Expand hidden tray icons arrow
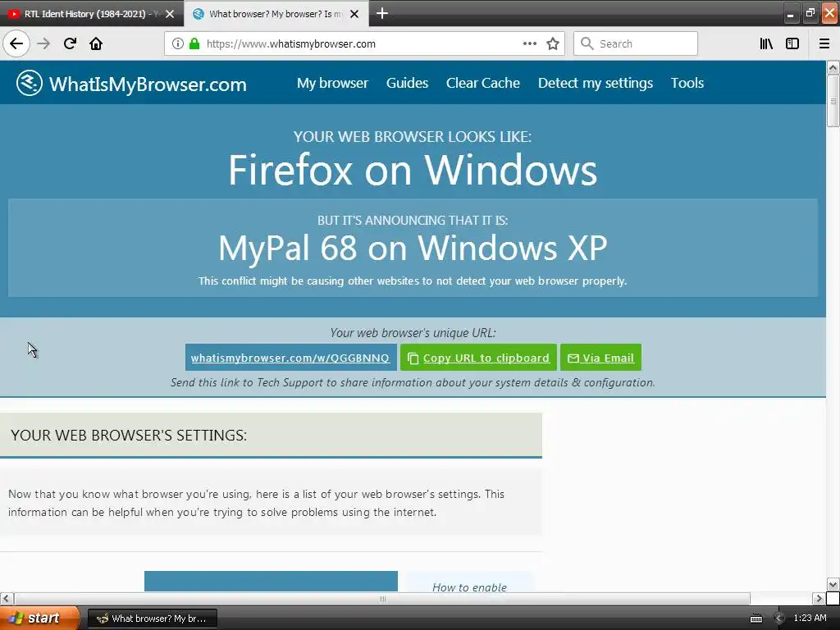The height and width of the screenshot is (630, 840). point(778,619)
